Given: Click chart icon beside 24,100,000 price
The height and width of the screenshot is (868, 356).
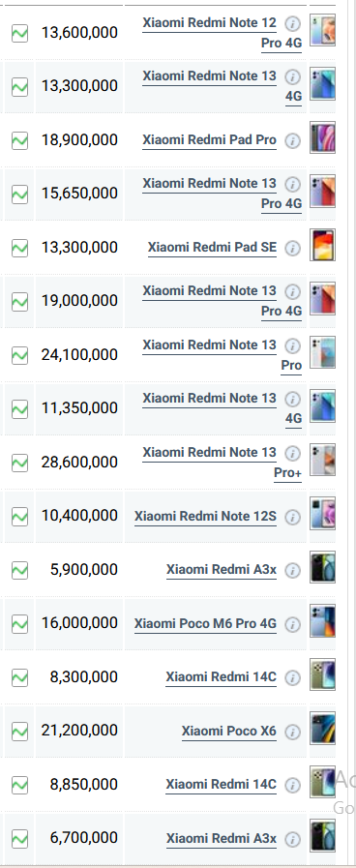Looking at the screenshot, I should click(x=20, y=355).
